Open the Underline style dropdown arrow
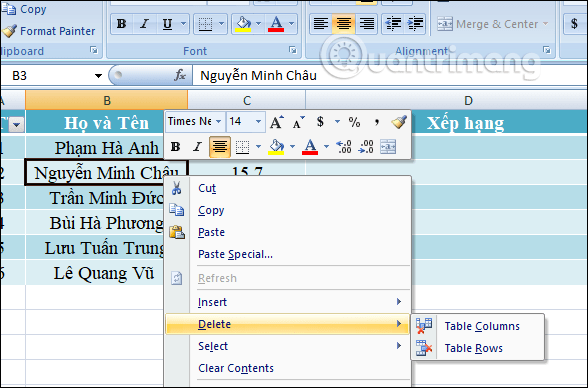 pyautogui.click(x=183, y=24)
